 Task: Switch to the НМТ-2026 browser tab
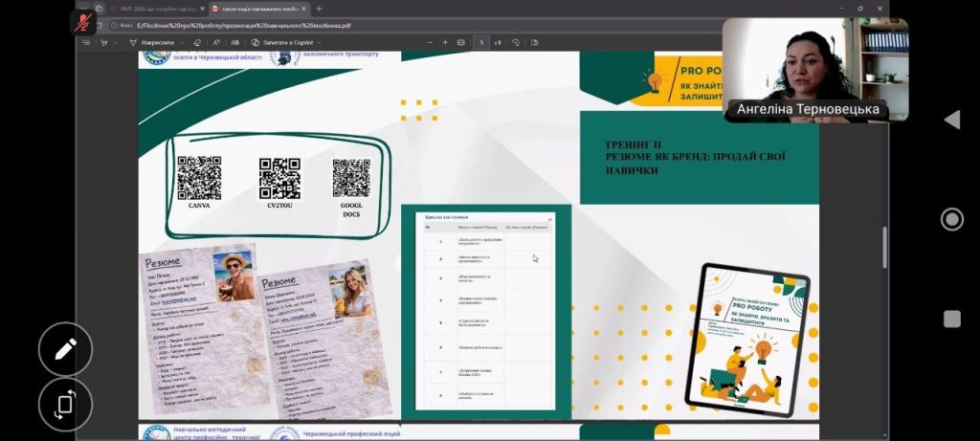[x=158, y=9]
